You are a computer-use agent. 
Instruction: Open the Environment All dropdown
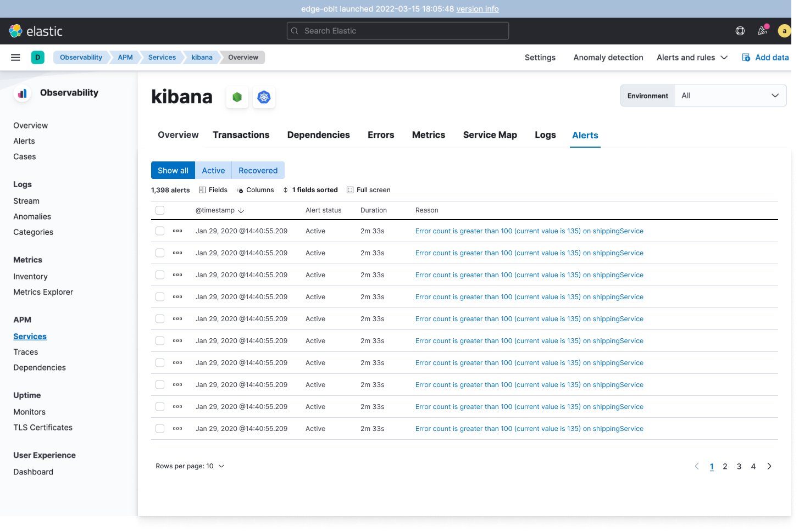click(730, 96)
